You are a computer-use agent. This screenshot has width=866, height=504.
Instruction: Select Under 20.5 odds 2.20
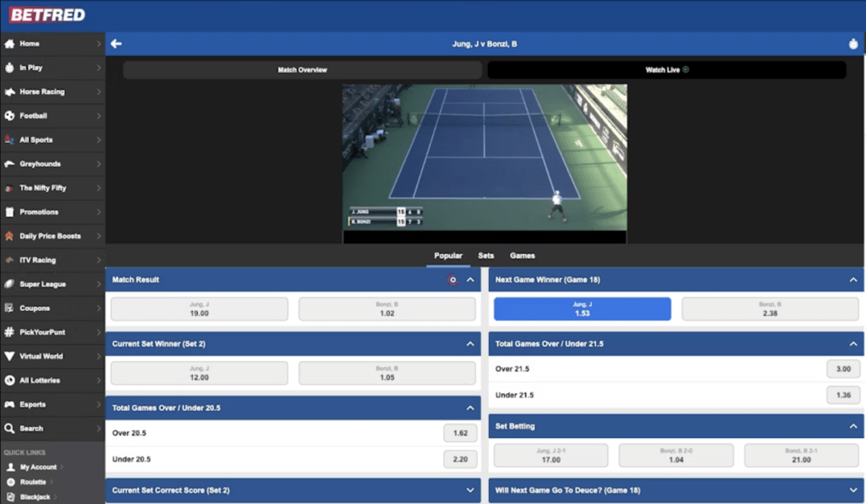point(460,459)
